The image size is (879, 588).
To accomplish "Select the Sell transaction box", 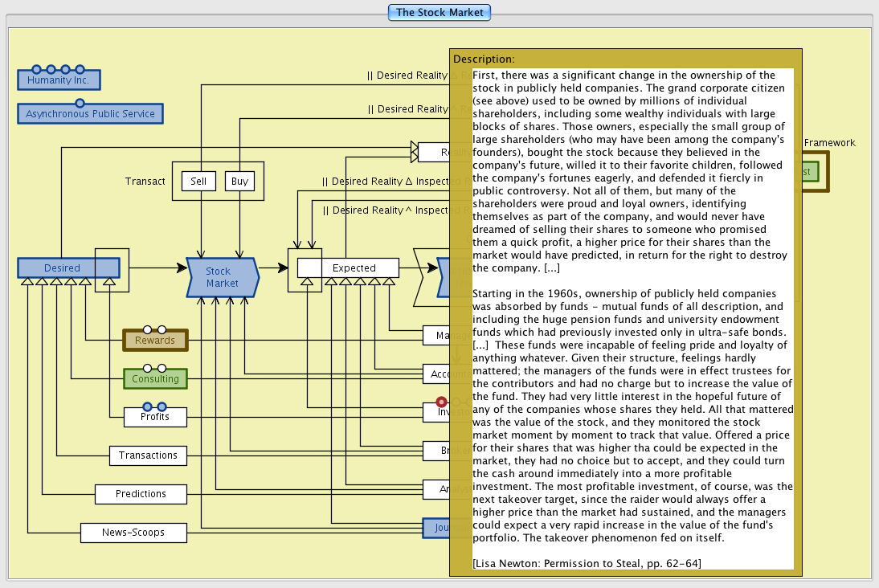I will click(198, 181).
